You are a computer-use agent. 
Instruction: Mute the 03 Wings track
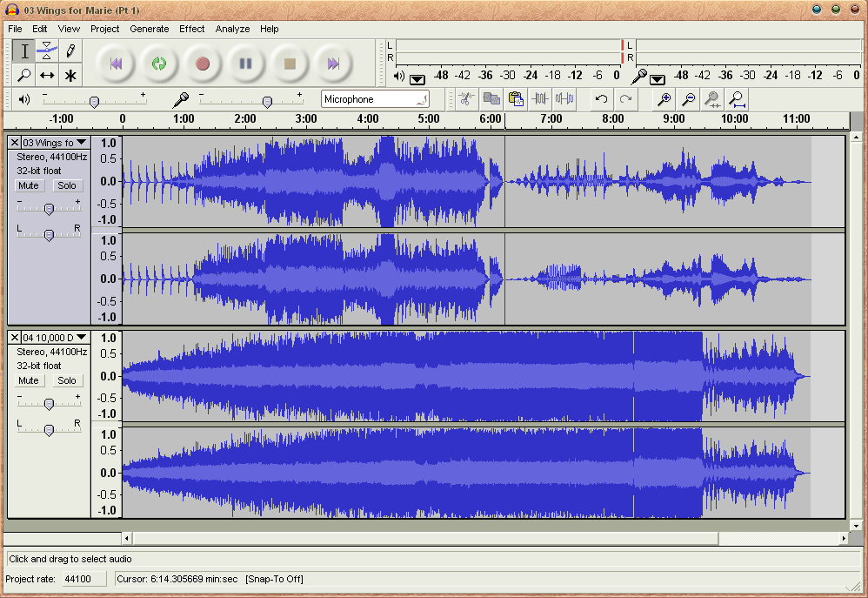pos(29,185)
